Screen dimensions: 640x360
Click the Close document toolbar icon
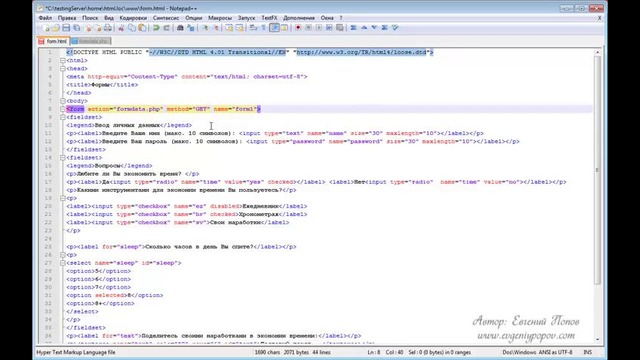89,28
